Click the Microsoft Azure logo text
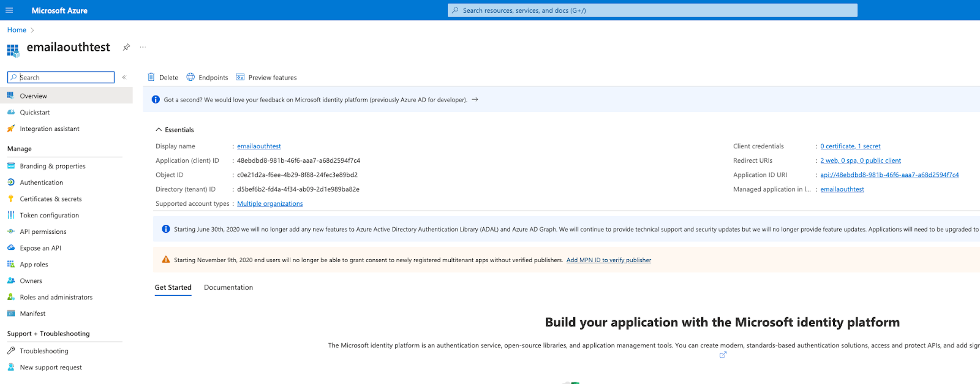The image size is (980, 384). pyautogui.click(x=59, y=10)
